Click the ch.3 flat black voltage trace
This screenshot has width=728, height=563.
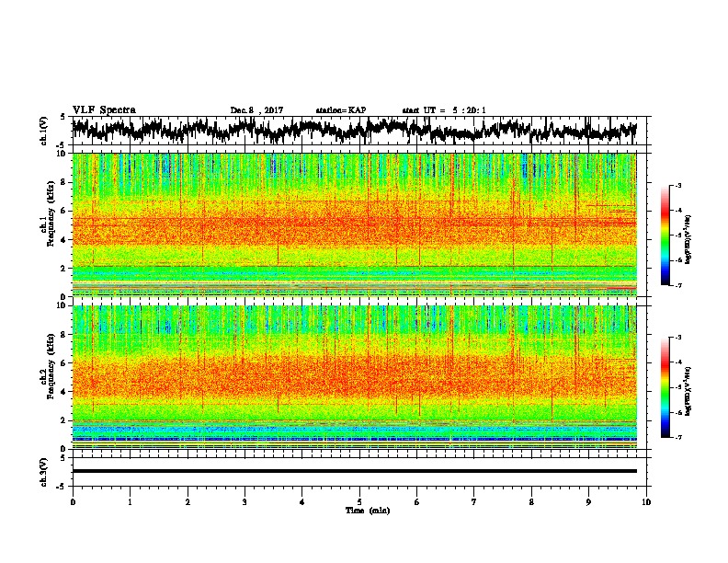354,471
